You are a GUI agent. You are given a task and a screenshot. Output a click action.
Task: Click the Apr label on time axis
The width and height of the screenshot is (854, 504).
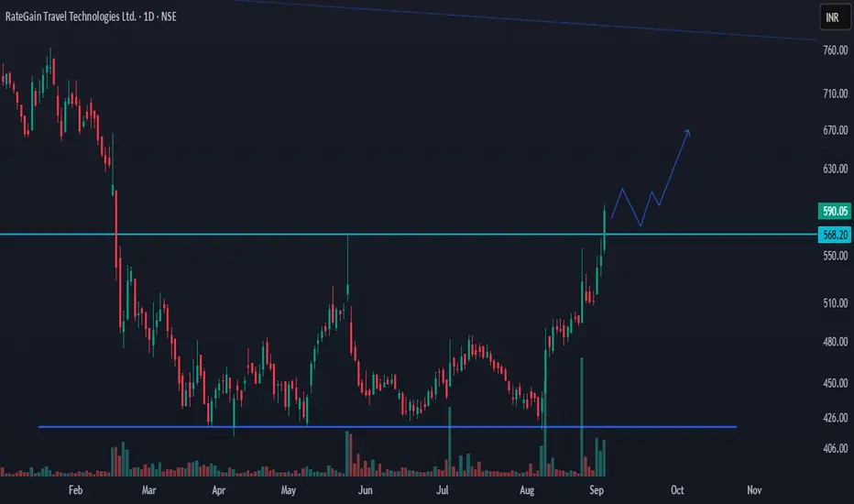(x=218, y=490)
